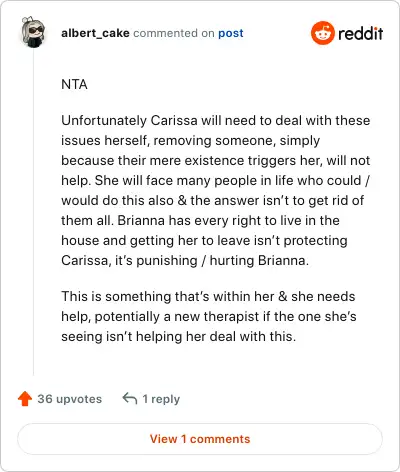Viewport: 400px width, 472px height.
Task: Click the "36 upvotes" count
Action: tap(70, 399)
